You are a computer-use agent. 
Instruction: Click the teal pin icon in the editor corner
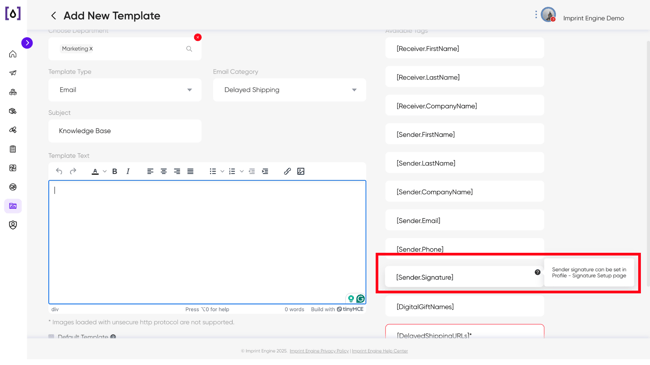tap(351, 298)
